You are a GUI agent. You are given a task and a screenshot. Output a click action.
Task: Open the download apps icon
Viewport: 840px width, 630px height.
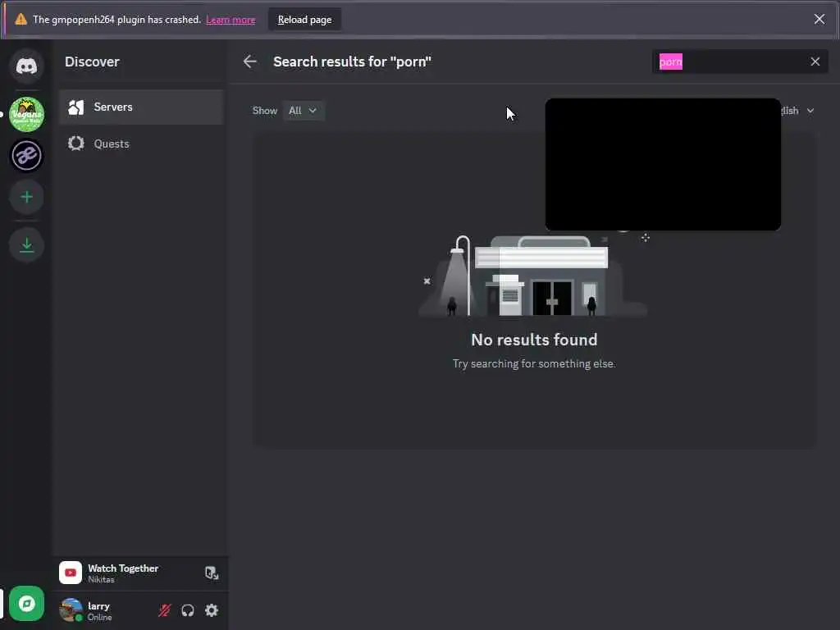click(26, 245)
